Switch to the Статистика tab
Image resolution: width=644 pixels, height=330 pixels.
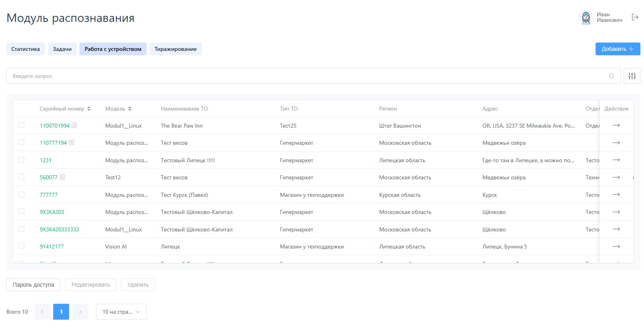pyautogui.click(x=25, y=49)
